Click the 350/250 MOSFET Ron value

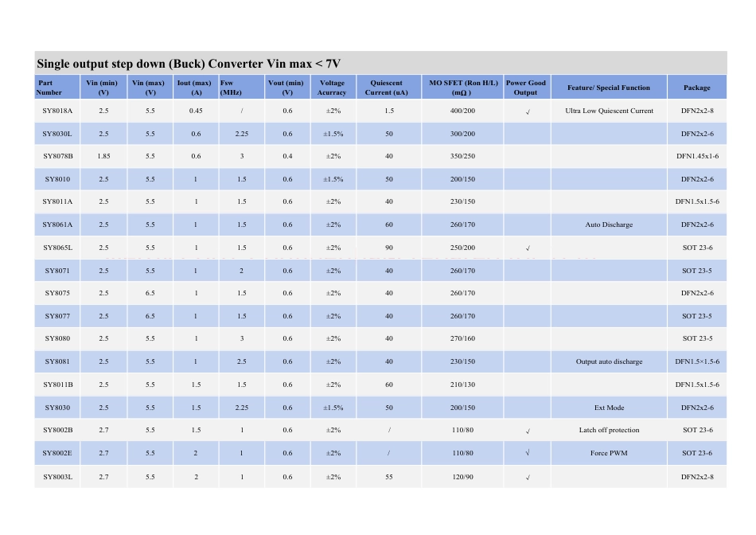pos(462,156)
